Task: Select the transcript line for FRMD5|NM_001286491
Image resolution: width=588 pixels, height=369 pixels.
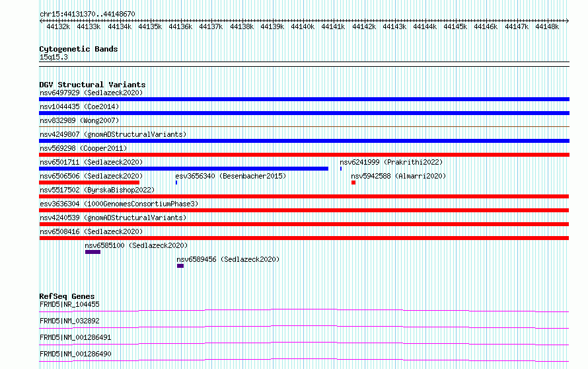Action: tap(304, 343)
